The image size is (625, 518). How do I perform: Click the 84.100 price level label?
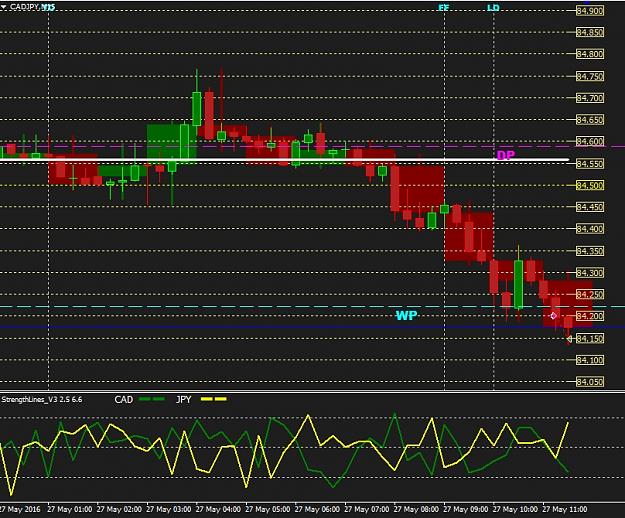[x=590, y=360]
